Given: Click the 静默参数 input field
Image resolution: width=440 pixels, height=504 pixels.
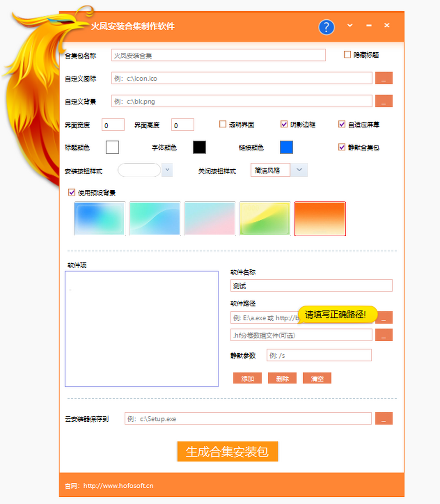Looking at the screenshot, I should [x=319, y=355].
